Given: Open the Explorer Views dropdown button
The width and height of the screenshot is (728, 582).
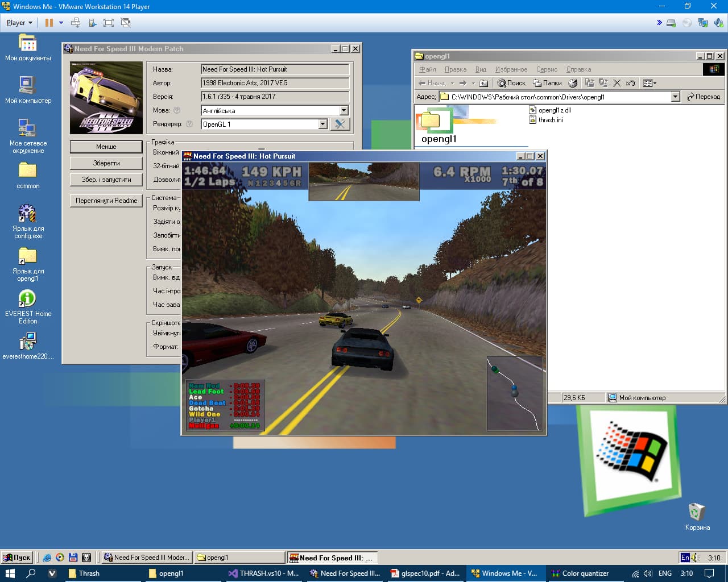Looking at the screenshot, I should pyautogui.click(x=649, y=83).
